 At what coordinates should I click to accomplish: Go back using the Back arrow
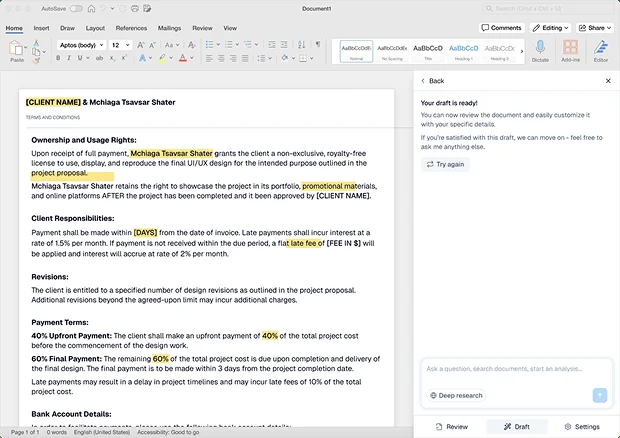click(431, 81)
